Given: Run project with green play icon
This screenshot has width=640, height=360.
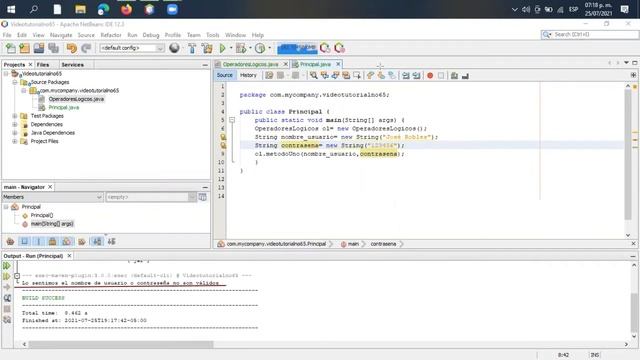Looking at the screenshot, I should (x=222, y=48).
